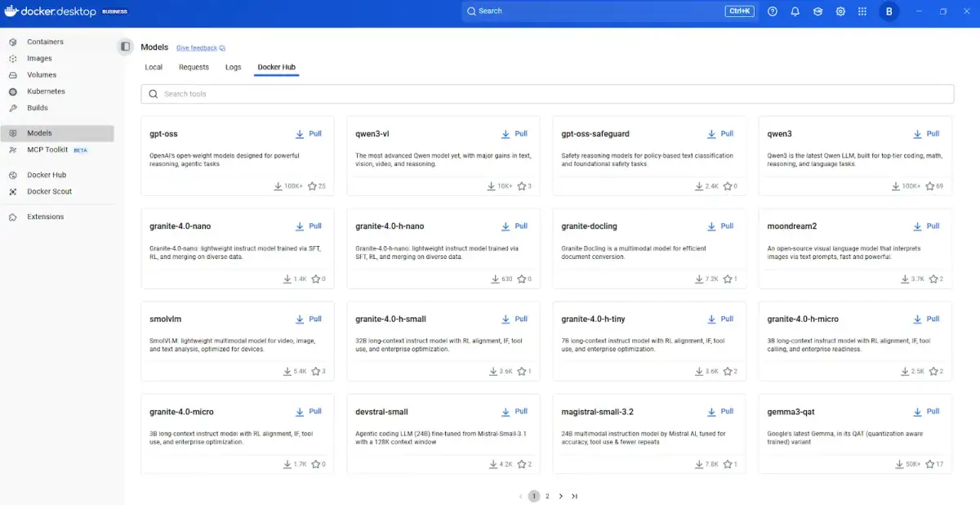This screenshot has height=505, width=980.
Task: Click the star icon on gpt-oss card
Action: pyautogui.click(x=314, y=186)
